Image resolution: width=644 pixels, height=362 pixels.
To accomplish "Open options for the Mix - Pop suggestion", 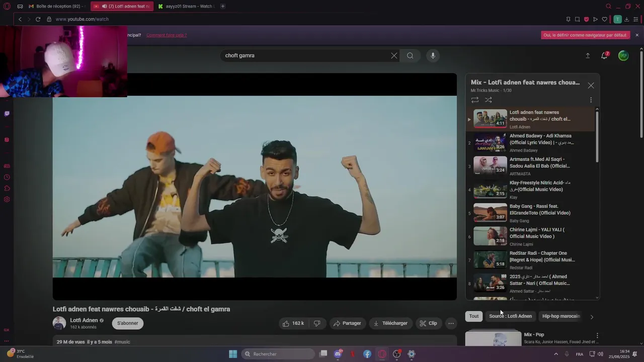I will point(597,335).
